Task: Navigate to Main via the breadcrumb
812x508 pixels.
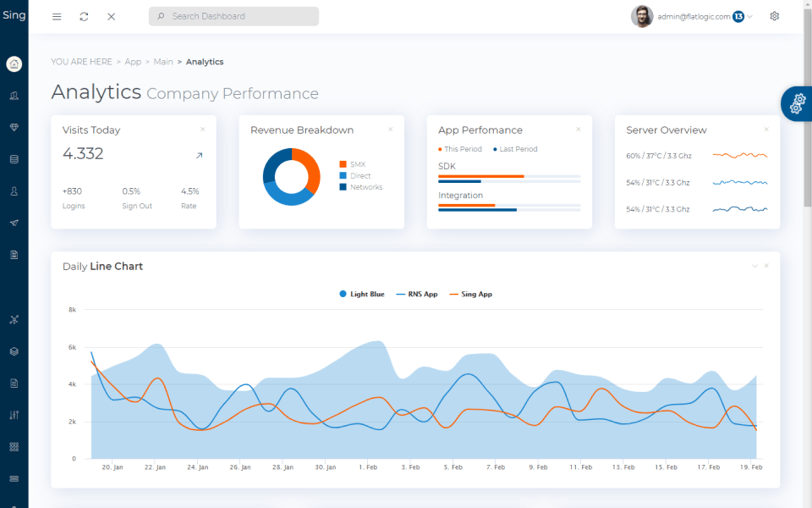Action: click(x=163, y=61)
